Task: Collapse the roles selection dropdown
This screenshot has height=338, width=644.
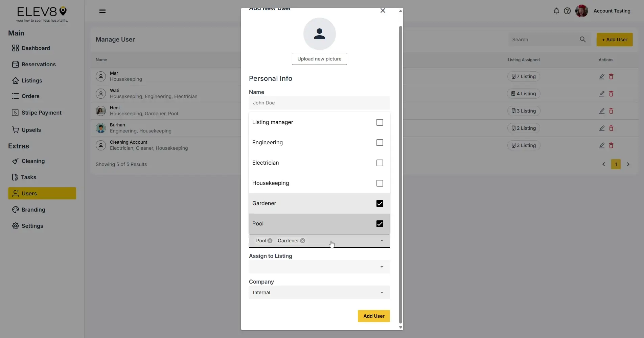Action: pos(382,241)
